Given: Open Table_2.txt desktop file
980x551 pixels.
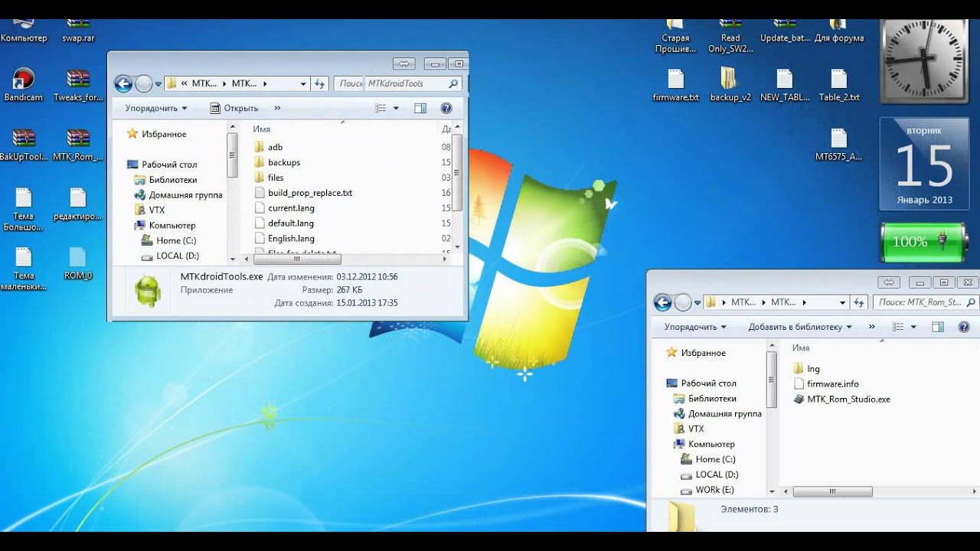Looking at the screenshot, I should [x=839, y=84].
